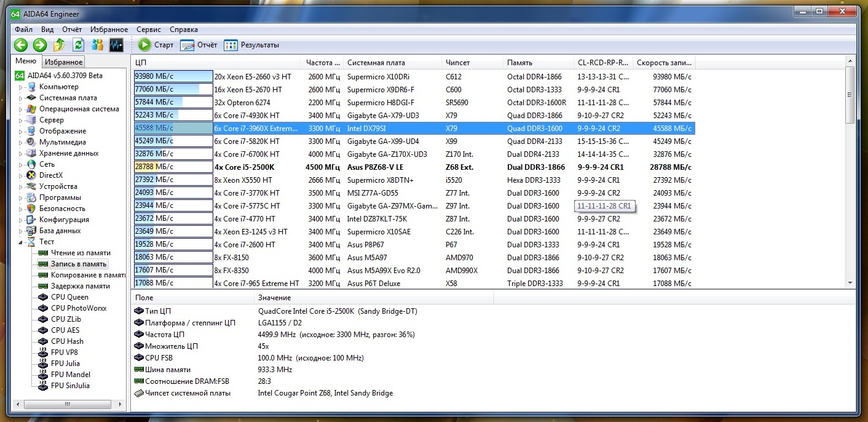This screenshot has width=868, height=422.
Task: Select the FPU Julia benchmark icon
Action: [x=43, y=364]
